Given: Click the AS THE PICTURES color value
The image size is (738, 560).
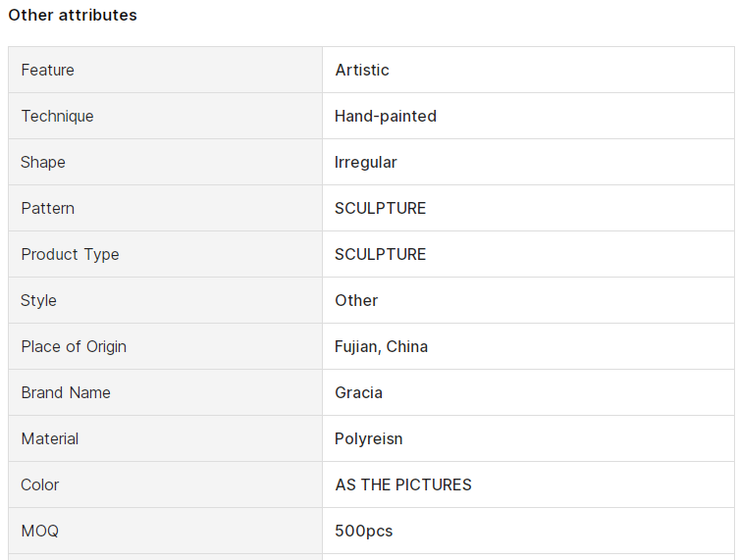Looking at the screenshot, I should (x=403, y=484).
